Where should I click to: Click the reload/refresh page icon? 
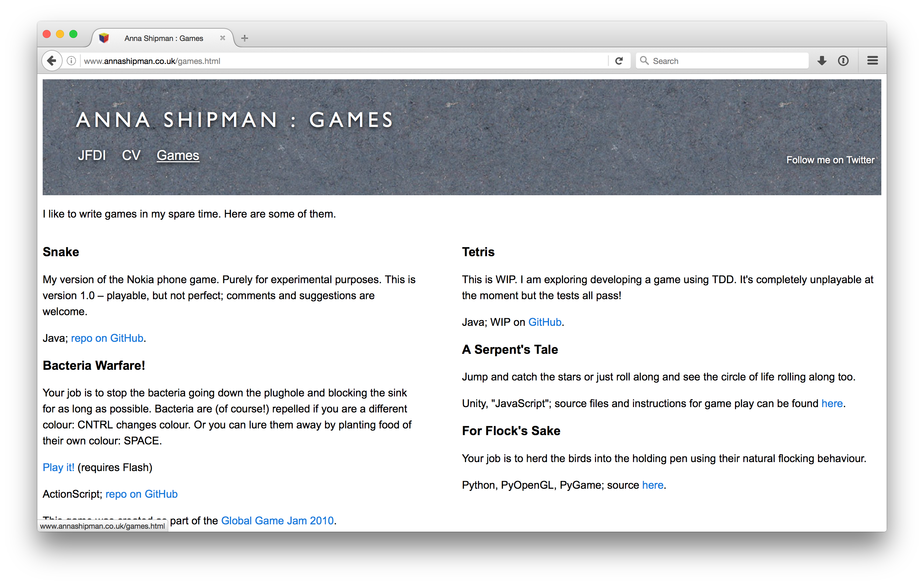(619, 61)
